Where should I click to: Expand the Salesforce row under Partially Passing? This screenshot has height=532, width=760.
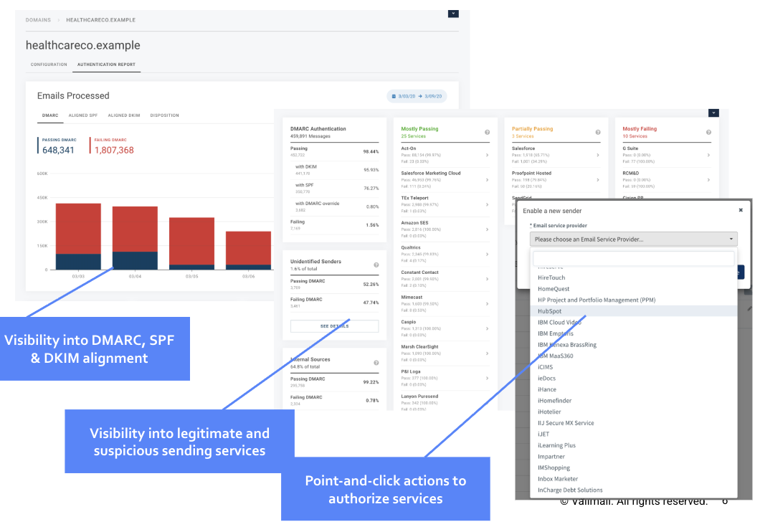click(x=598, y=155)
